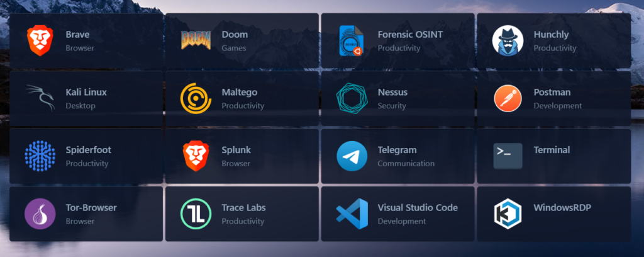Open the Maltego yellow circular icon
The image size is (644, 257).
pos(196,98)
